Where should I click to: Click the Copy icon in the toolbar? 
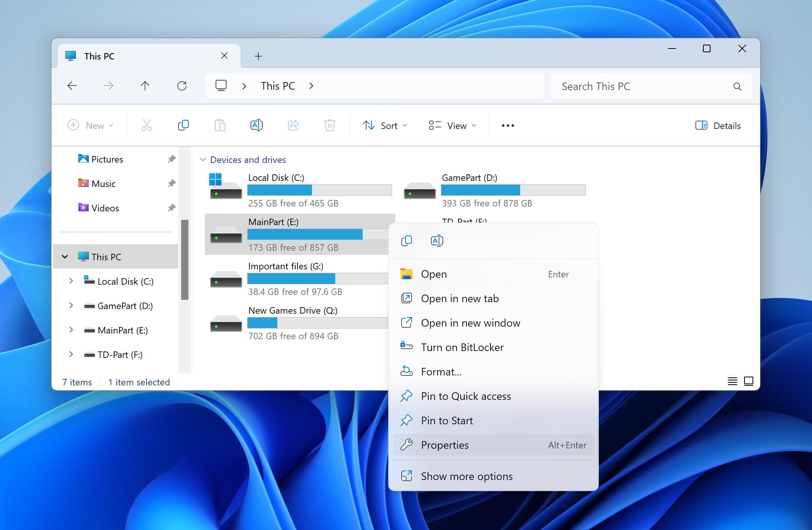click(183, 125)
